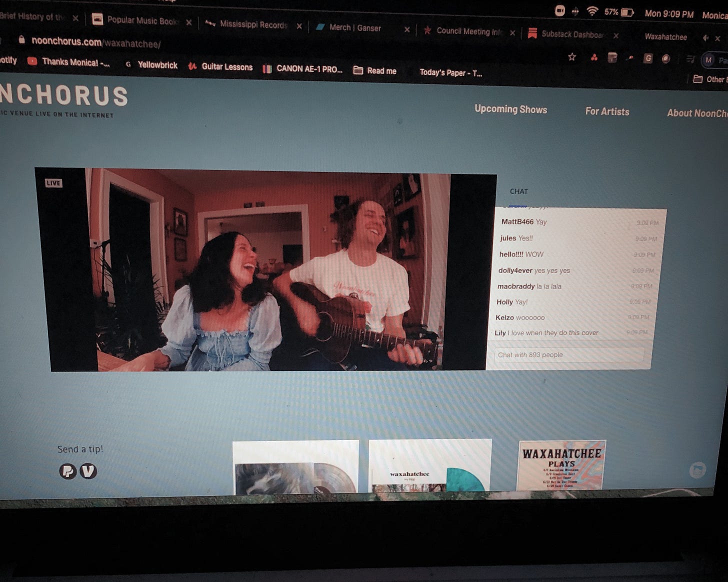Open the For Artists page
The height and width of the screenshot is (582, 728).
coord(607,111)
